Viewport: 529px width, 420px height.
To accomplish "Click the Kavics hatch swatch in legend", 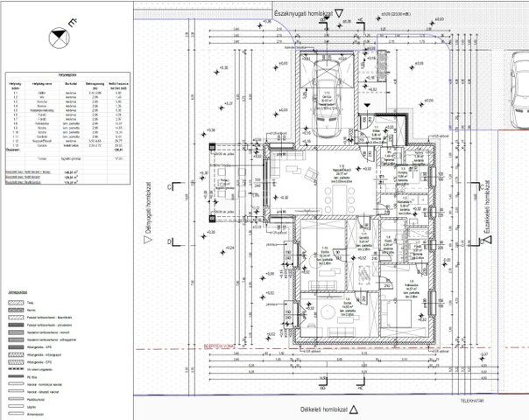I will tap(16, 310).
